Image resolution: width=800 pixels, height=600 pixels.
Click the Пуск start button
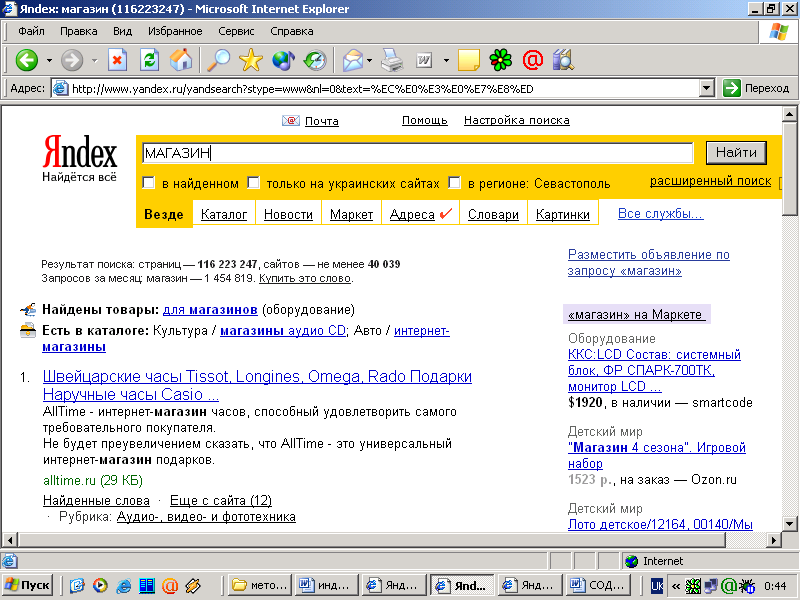click(x=27, y=585)
